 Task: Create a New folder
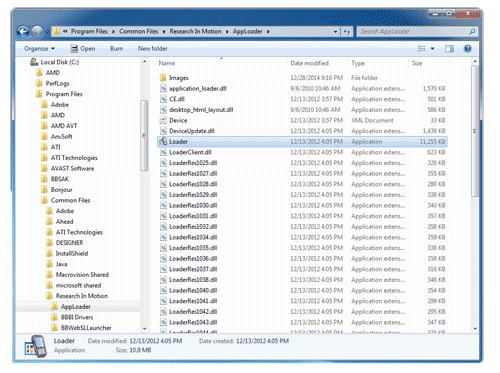tap(153, 49)
